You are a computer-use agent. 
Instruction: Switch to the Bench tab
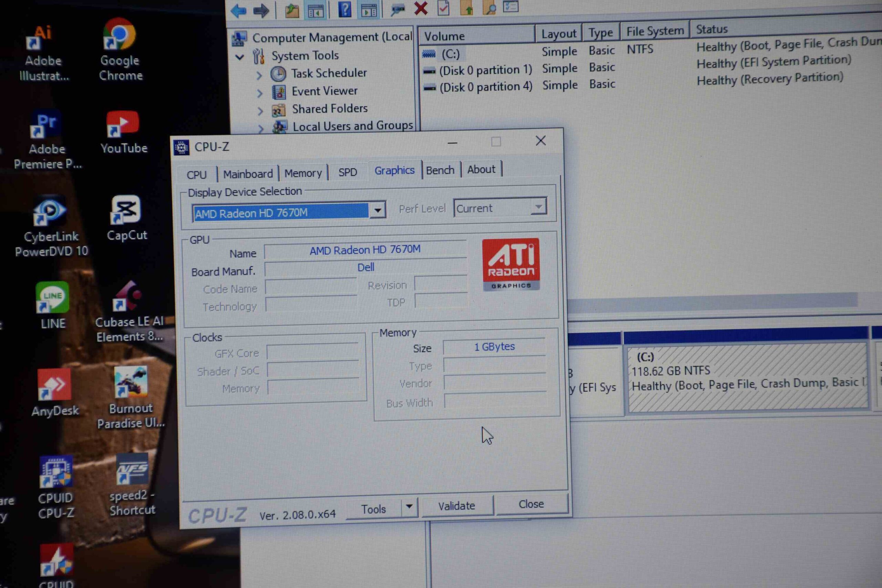click(440, 170)
